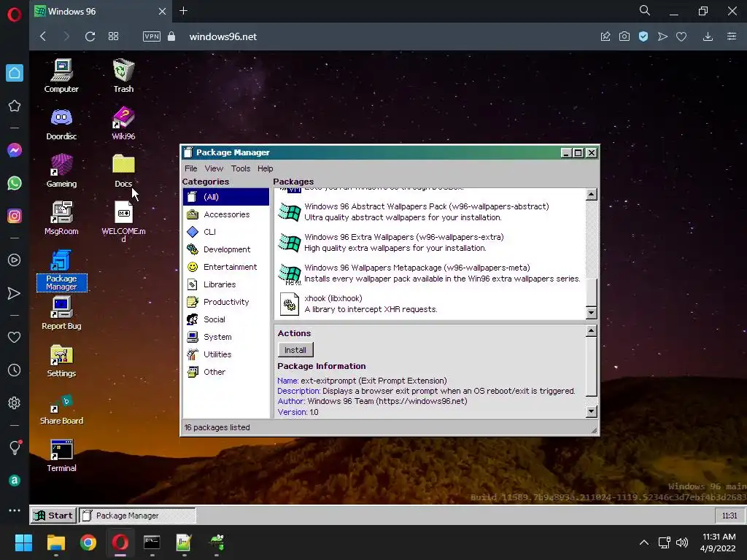Show the Productivity category
The width and height of the screenshot is (747, 560).
coord(226,302)
